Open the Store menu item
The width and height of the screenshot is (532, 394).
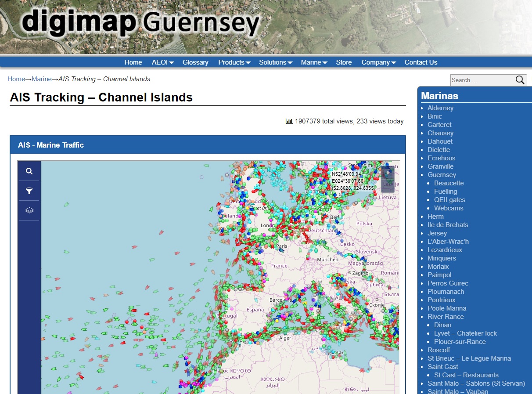[x=344, y=62]
